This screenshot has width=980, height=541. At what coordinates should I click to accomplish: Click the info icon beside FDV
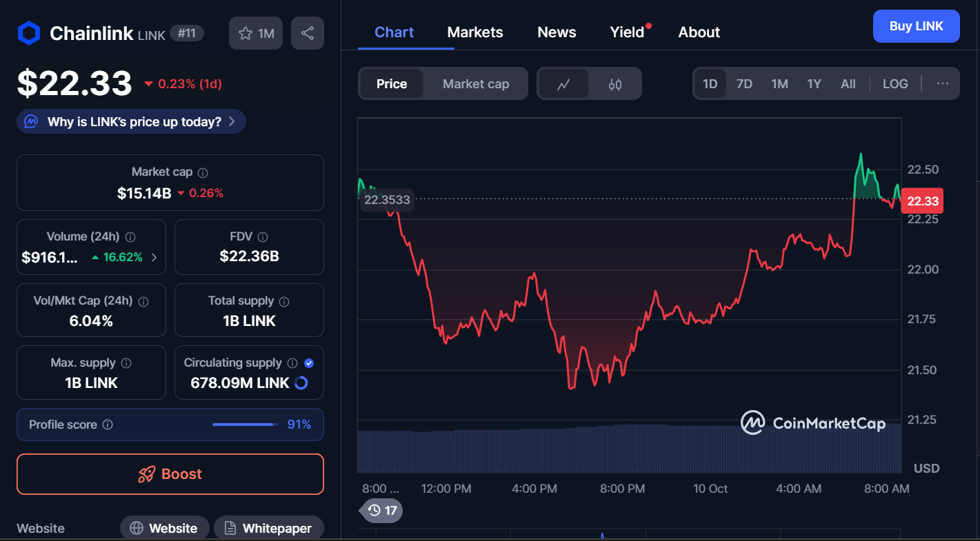click(x=262, y=237)
